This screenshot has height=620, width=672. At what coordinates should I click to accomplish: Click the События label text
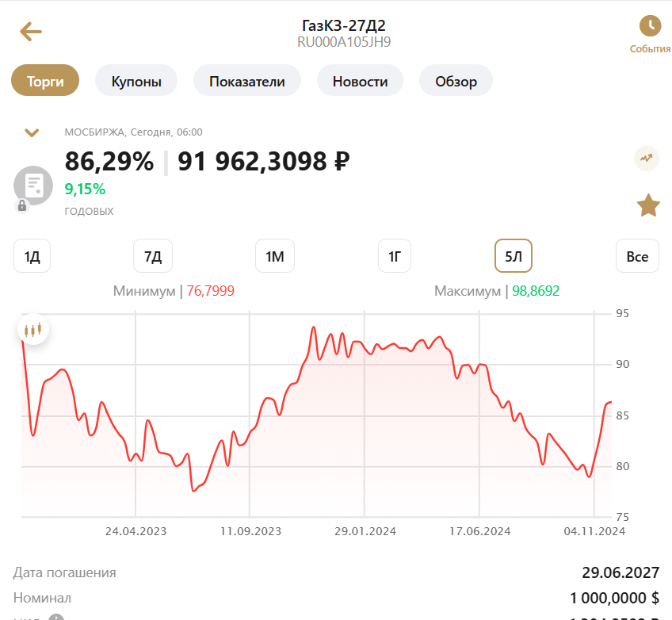click(x=650, y=49)
